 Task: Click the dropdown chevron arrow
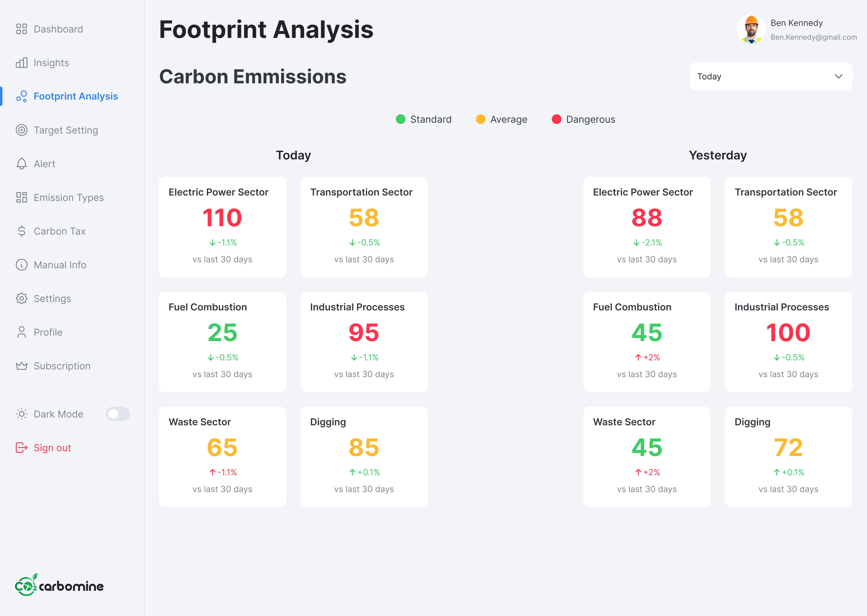[x=839, y=76]
